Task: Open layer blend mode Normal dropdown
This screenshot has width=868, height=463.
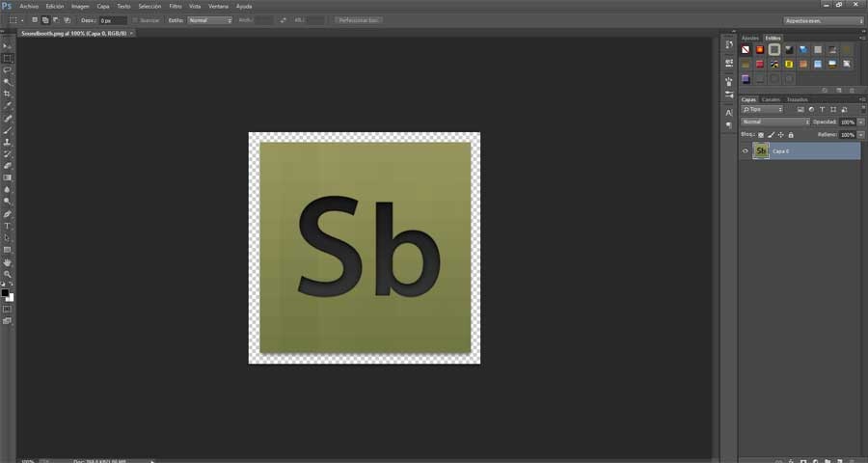Action: 775,122
